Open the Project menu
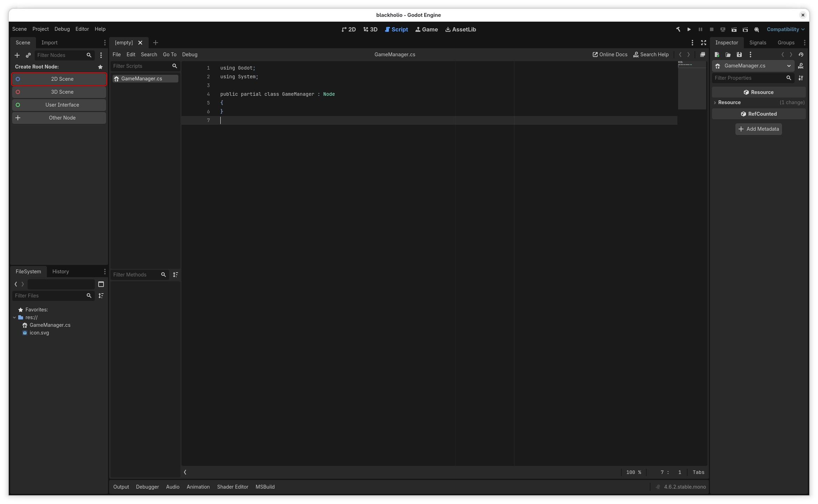 pyautogui.click(x=41, y=29)
